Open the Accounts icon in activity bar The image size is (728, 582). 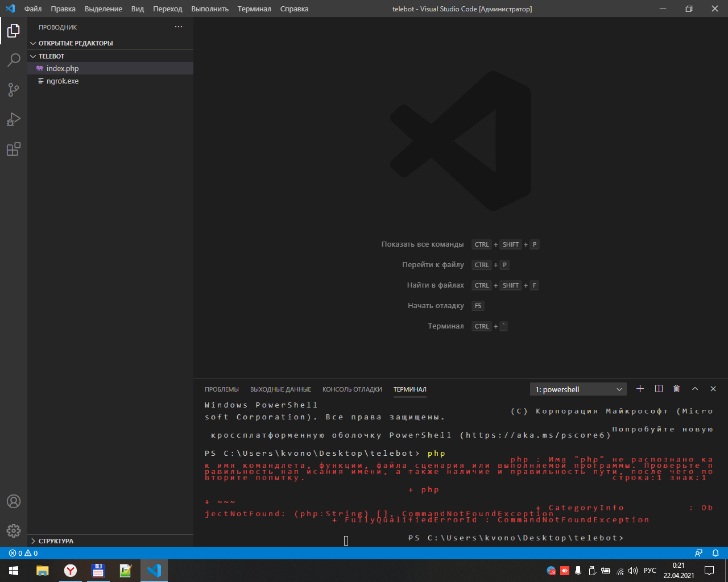tap(14, 501)
